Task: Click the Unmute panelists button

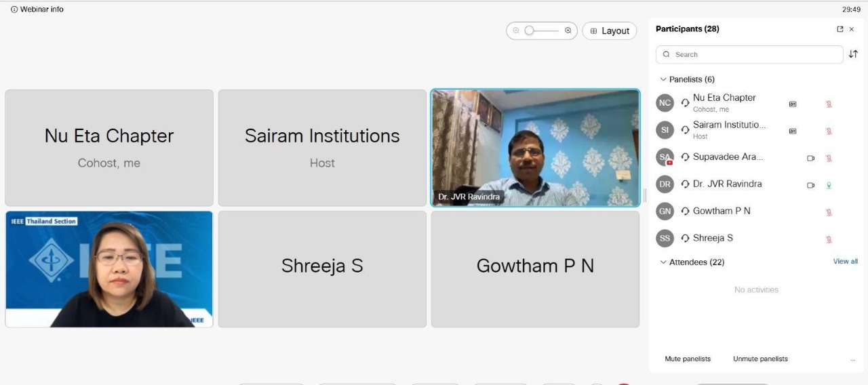Action: point(760,359)
